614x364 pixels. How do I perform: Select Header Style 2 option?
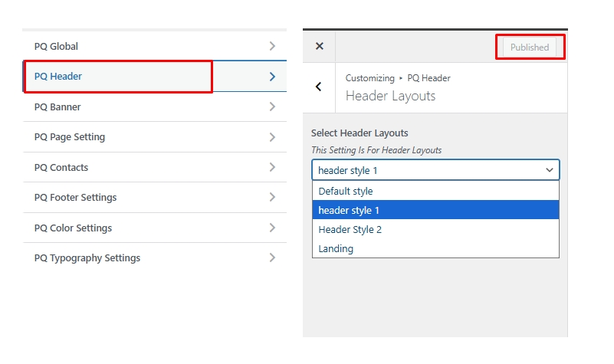(350, 229)
